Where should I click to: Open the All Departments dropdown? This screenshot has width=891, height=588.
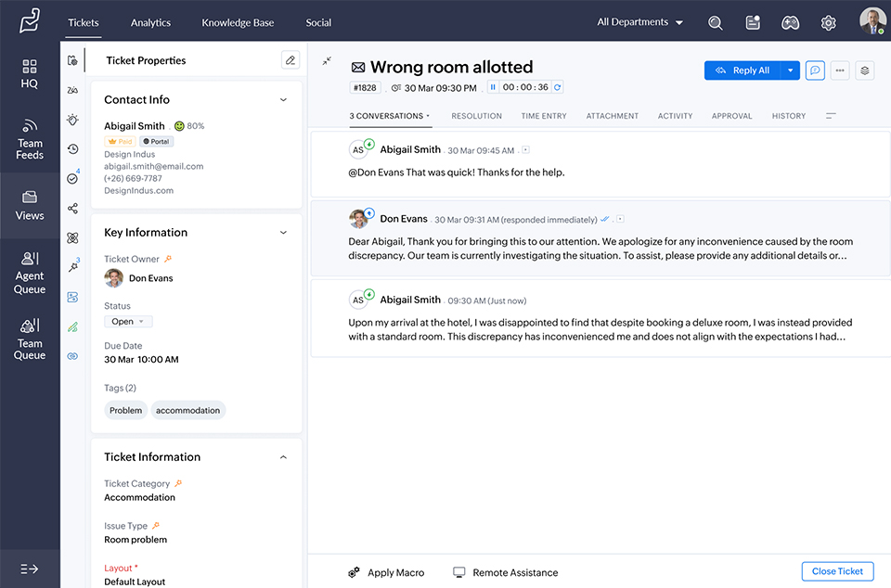point(639,22)
